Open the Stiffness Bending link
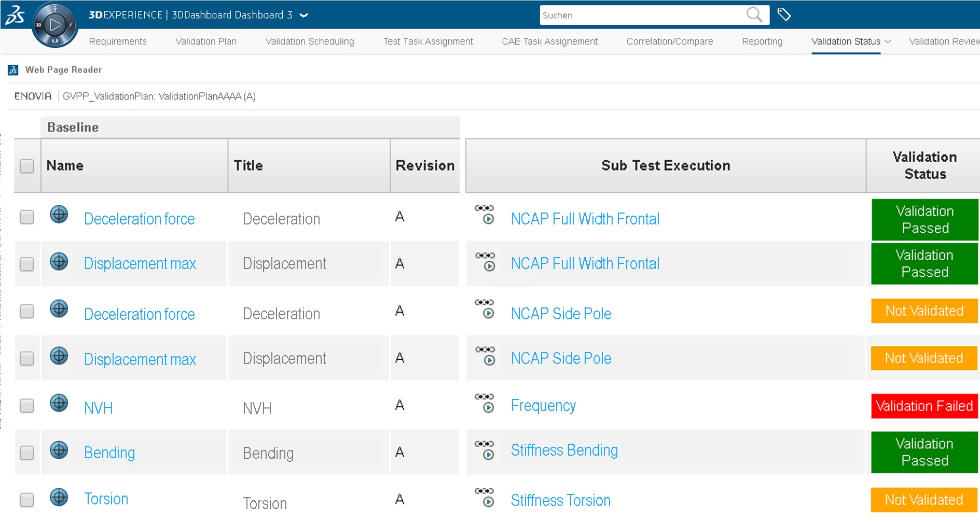 (x=564, y=450)
